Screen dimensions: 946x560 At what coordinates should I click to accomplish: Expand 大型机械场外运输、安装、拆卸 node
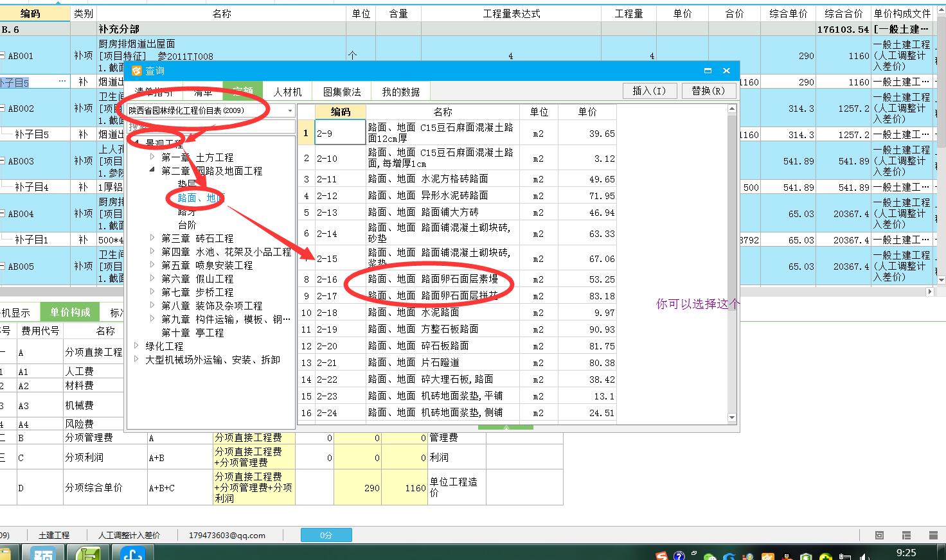pos(136,359)
